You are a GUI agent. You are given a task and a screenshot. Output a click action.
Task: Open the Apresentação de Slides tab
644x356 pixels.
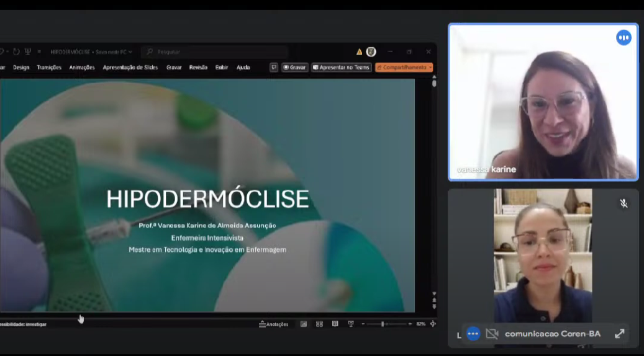pos(130,68)
